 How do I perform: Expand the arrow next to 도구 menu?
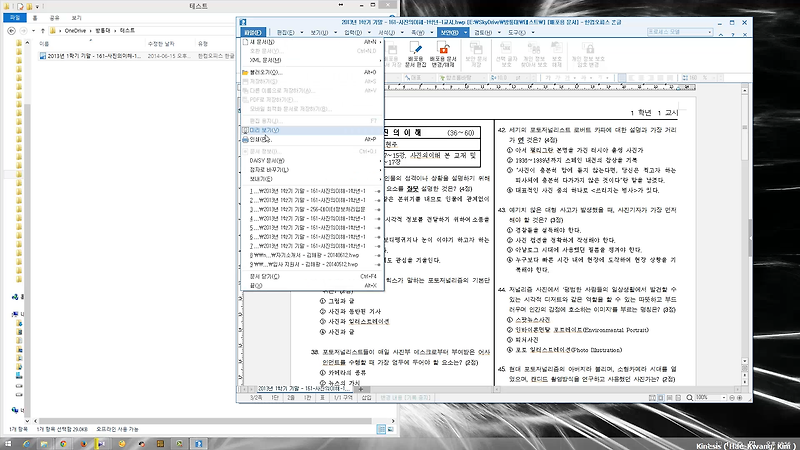click(x=533, y=33)
